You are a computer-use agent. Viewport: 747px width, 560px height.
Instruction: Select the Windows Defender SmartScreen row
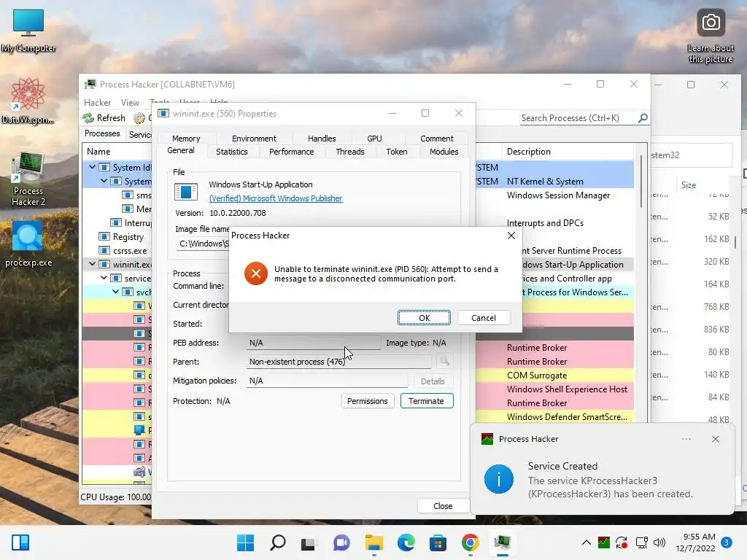pyautogui.click(x=554, y=416)
